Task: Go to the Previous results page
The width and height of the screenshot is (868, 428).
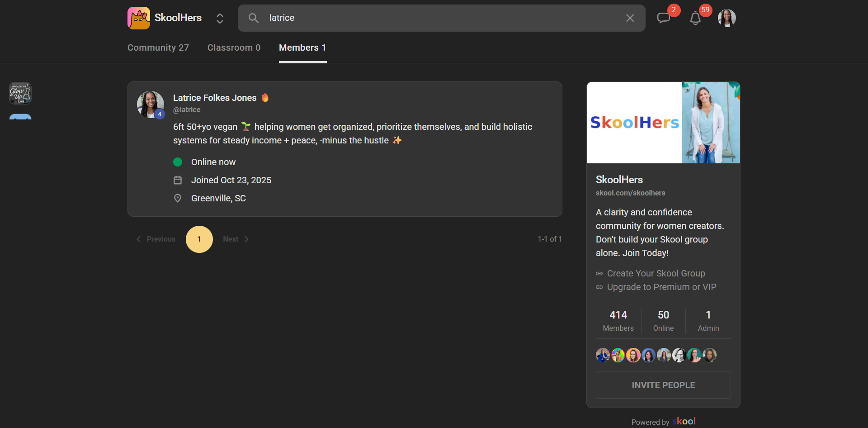Action: tap(156, 239)
